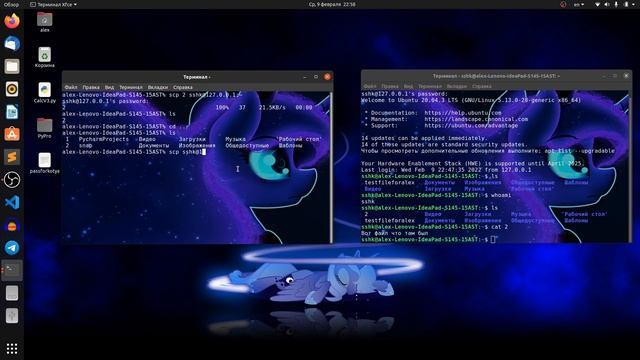
Task: Open Telegram from the dock
Action: click(12, 248)
